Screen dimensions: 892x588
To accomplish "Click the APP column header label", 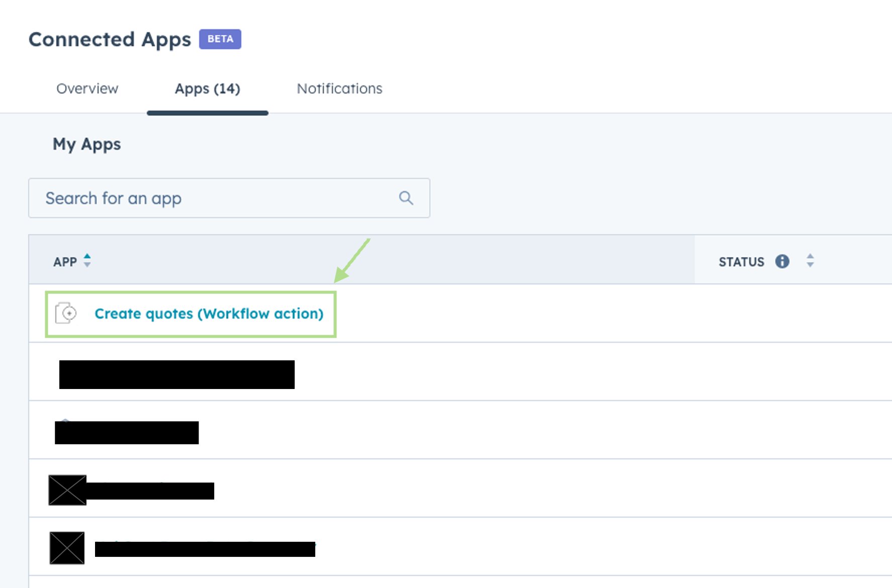I will tap(65, 262).
